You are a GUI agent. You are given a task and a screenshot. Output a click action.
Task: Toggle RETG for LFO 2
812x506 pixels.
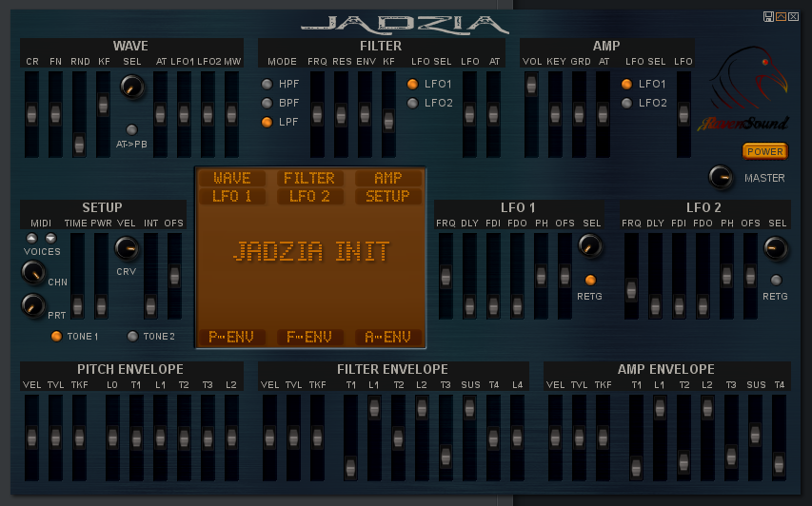click(x=776, y=280)
